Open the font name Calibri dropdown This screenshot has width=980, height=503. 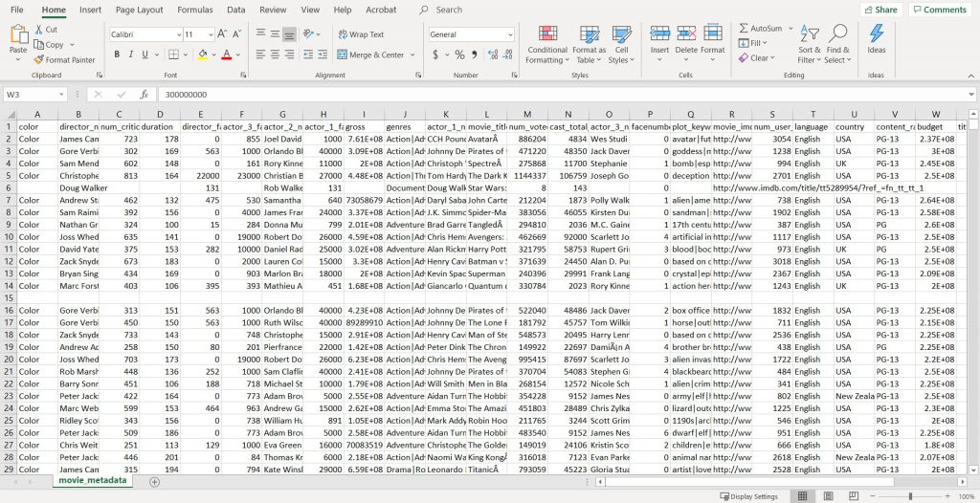[x=179, y=35]
